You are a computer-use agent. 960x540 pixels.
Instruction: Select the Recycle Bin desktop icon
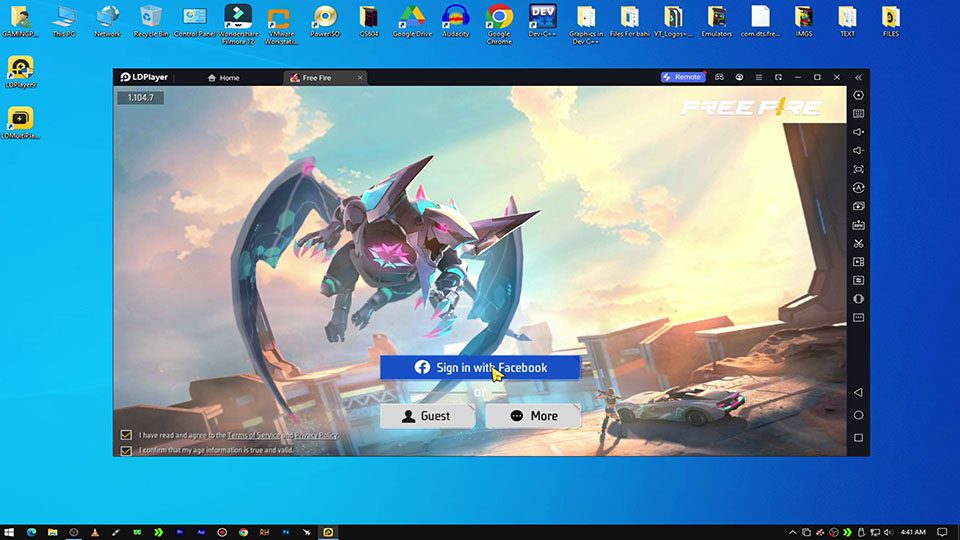point(151,21)
